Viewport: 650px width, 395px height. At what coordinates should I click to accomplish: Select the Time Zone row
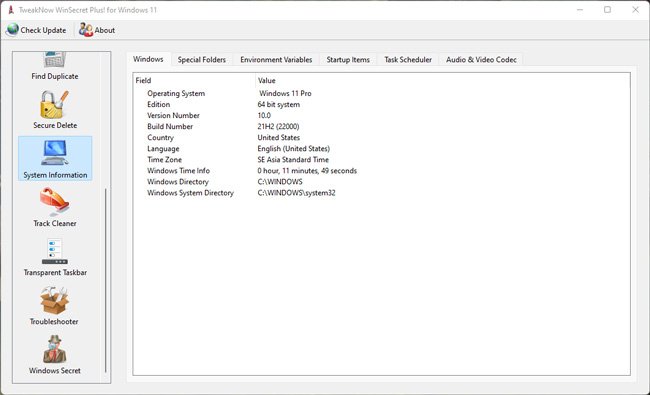(381, 160)
